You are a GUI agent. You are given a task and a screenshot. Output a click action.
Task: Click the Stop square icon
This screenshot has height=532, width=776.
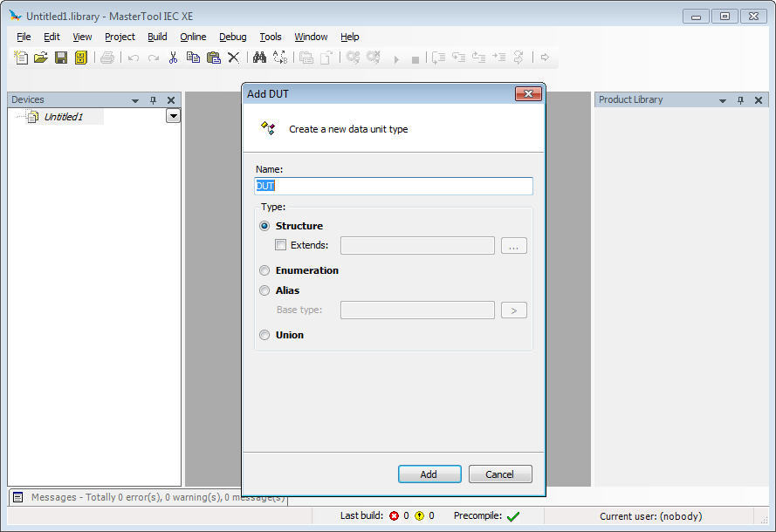[x=415, y=60]
